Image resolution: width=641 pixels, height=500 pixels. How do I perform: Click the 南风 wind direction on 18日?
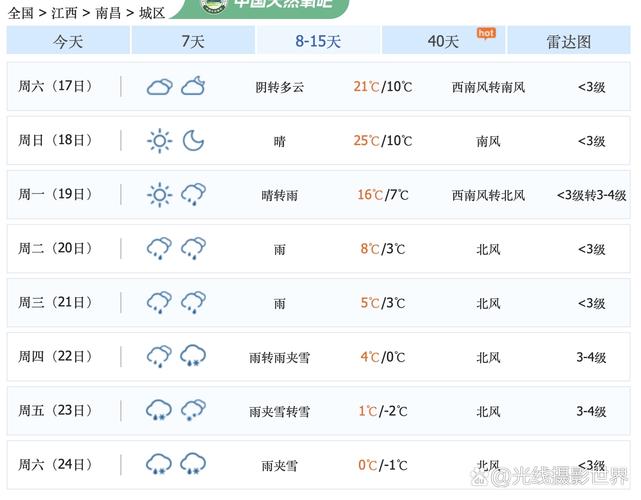pyautogui.click(x=488, y=141)
